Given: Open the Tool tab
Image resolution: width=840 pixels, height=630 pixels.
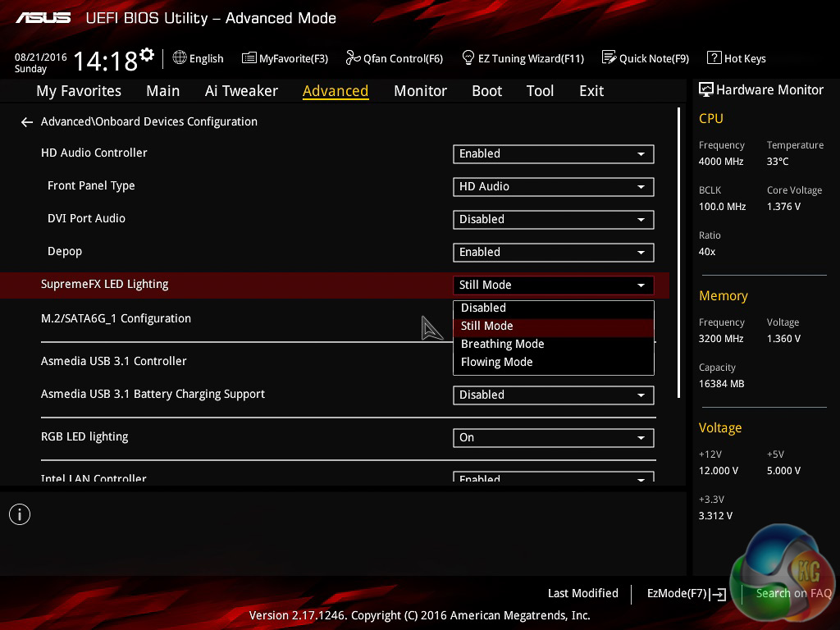Looking at the screenshot, I should (x=540, y=91).
